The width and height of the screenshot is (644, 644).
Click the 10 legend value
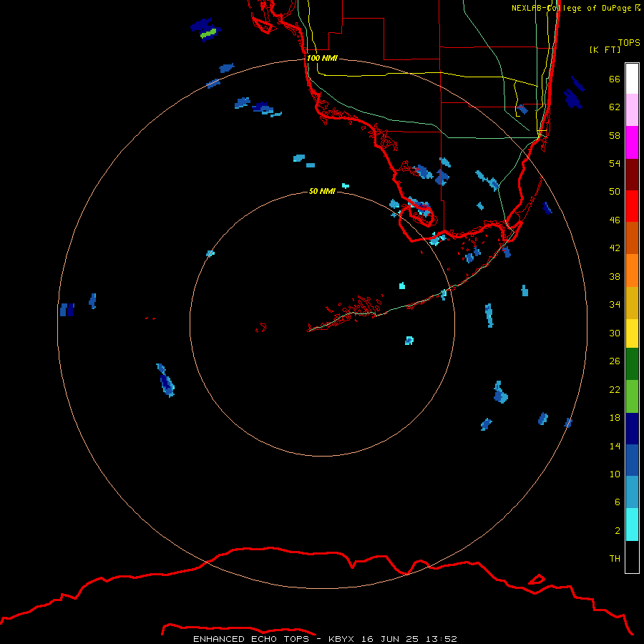(x=615, y=474)
